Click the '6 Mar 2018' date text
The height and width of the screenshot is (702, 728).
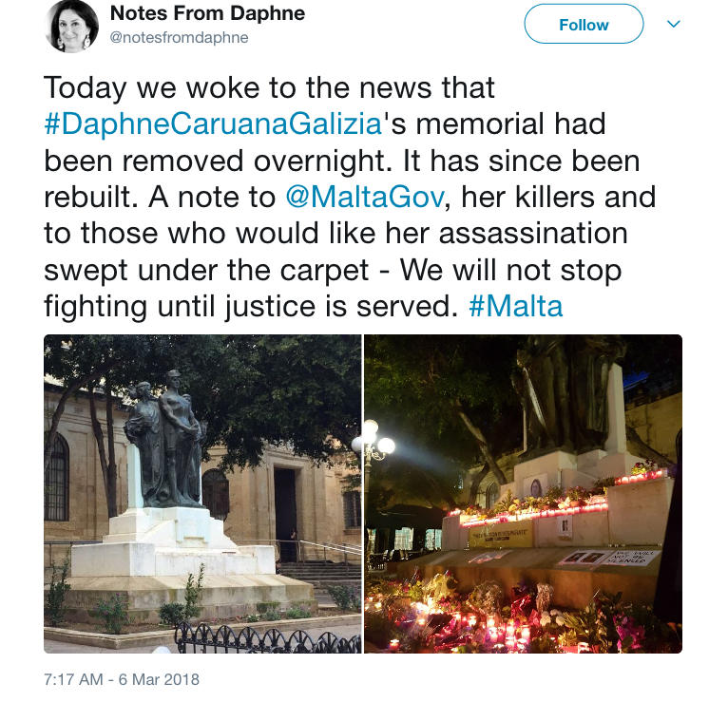[x=159, y=679]
